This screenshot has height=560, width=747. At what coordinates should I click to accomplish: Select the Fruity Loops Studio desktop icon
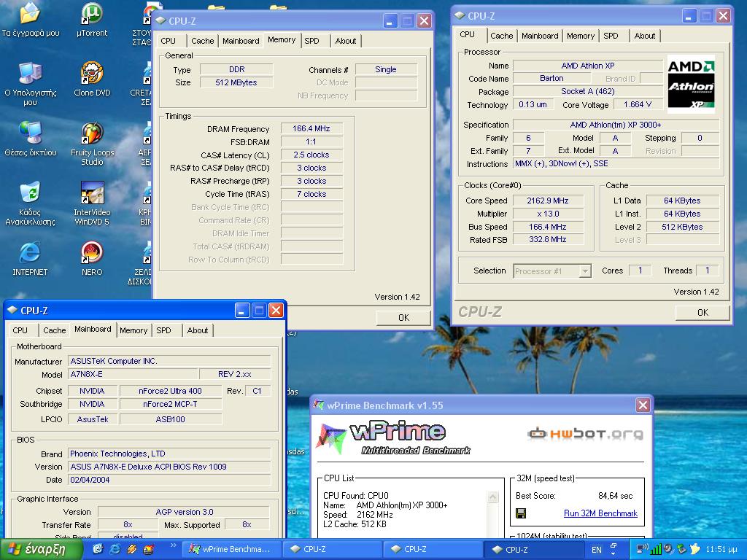click(92, 144)
